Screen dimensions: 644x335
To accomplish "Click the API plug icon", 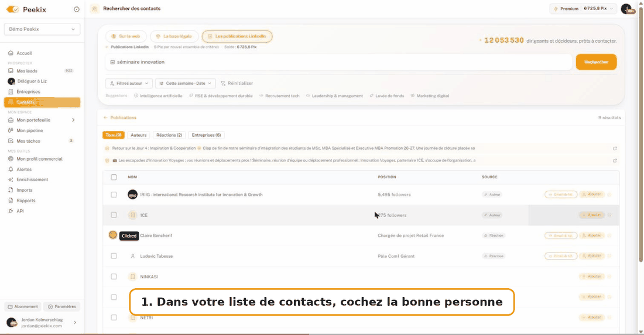I will click(11, 210).
